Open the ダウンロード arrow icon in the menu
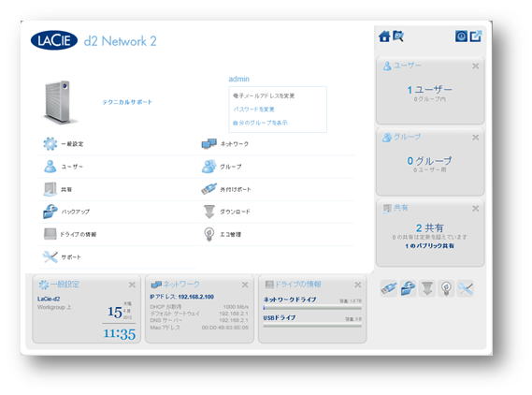Screen dimensions: 532x395 click(209, 212)
